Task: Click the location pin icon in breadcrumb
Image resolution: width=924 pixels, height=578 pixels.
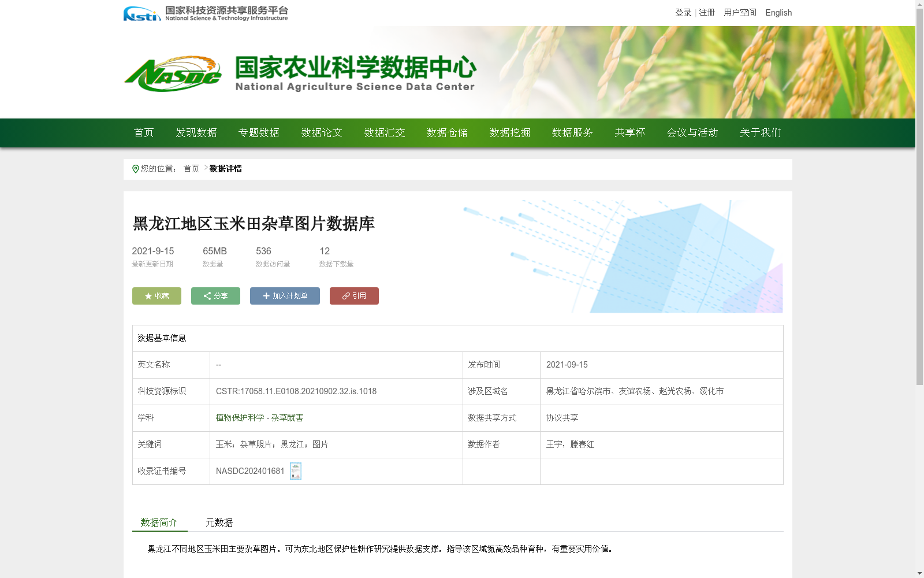Action: (x=136, y=169)
